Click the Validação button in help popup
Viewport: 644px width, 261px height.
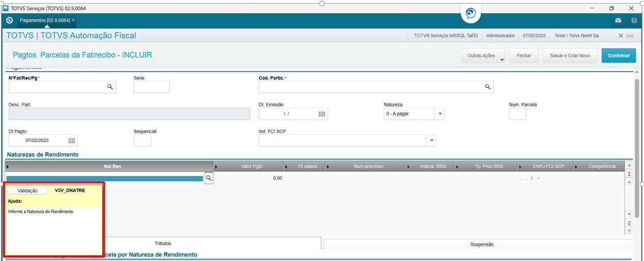point(27,191)
